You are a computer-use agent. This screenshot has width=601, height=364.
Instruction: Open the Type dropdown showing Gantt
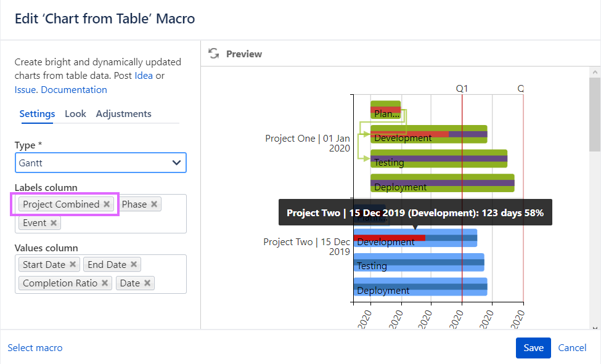100,163
